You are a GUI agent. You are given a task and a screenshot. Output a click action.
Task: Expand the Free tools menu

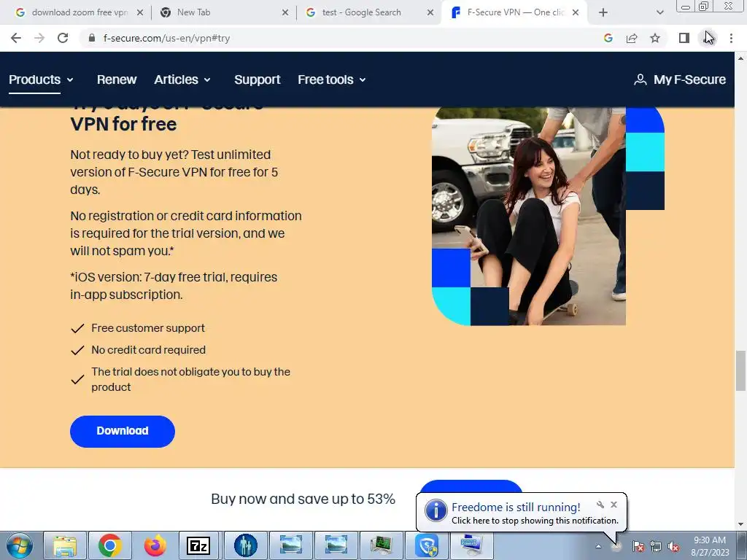[x=332, y=79]
